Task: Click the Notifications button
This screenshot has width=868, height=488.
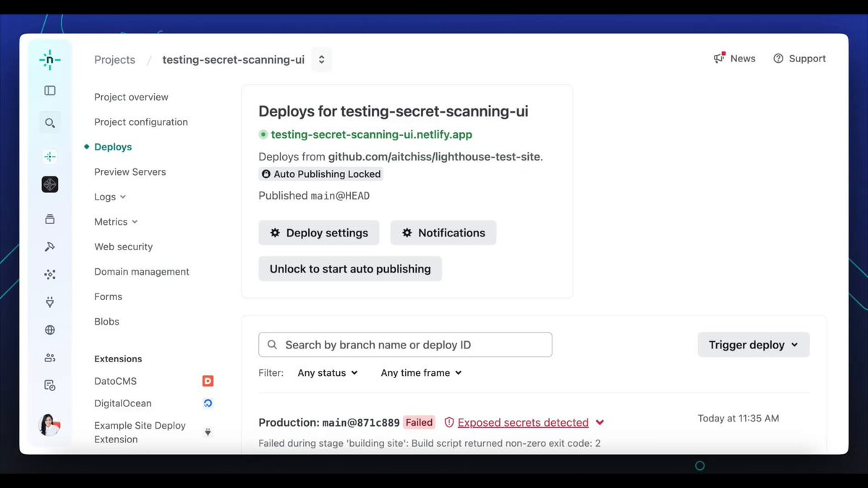Action: click(x=443, y=233)
